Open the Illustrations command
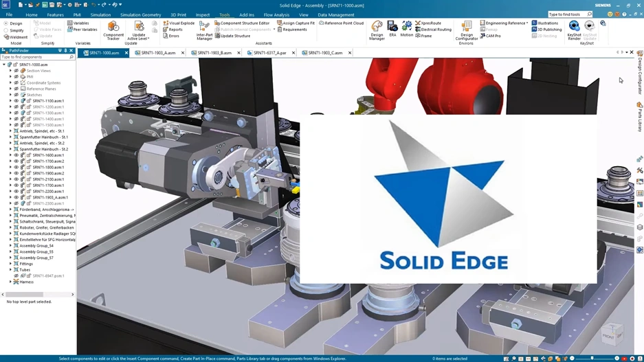Viewport: 644px width, 362px height. [x=545, y=23]
